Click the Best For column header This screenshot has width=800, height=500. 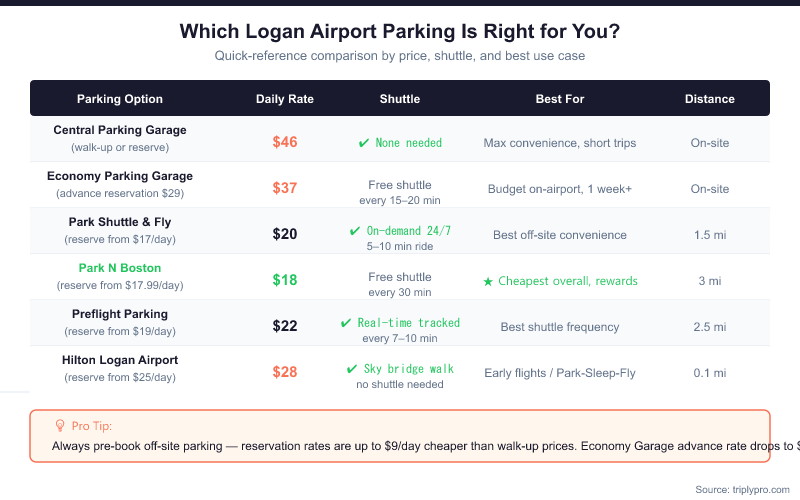click(x=560, y=99)
